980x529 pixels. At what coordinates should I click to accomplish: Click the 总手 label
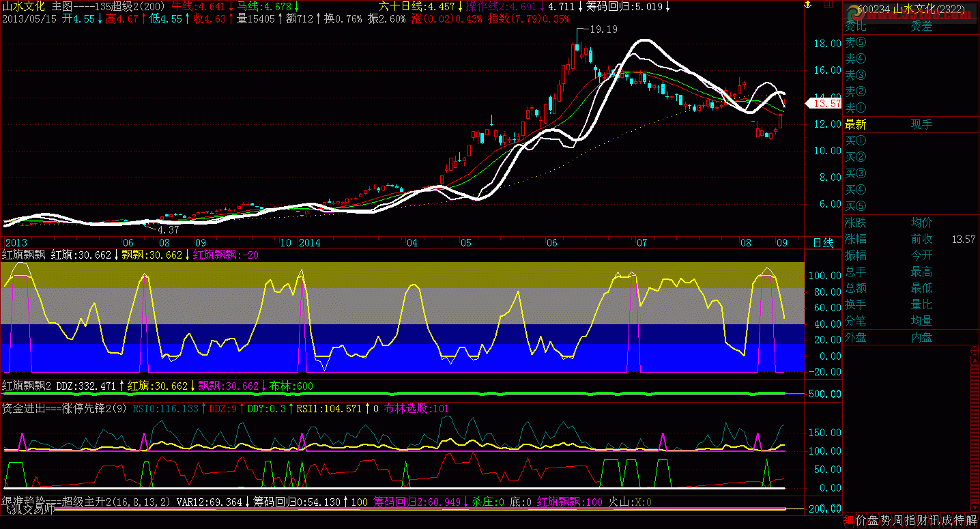pyautogui.click(x=856, y=272)
